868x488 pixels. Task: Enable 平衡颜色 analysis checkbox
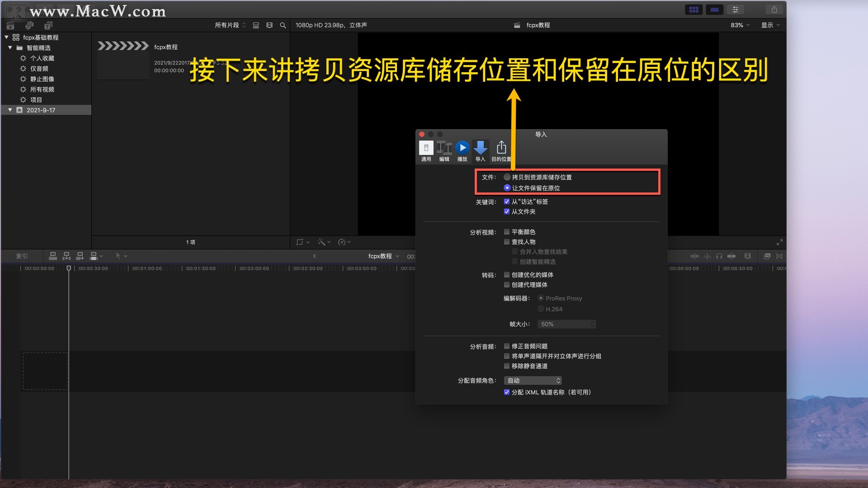coord(507,232)
